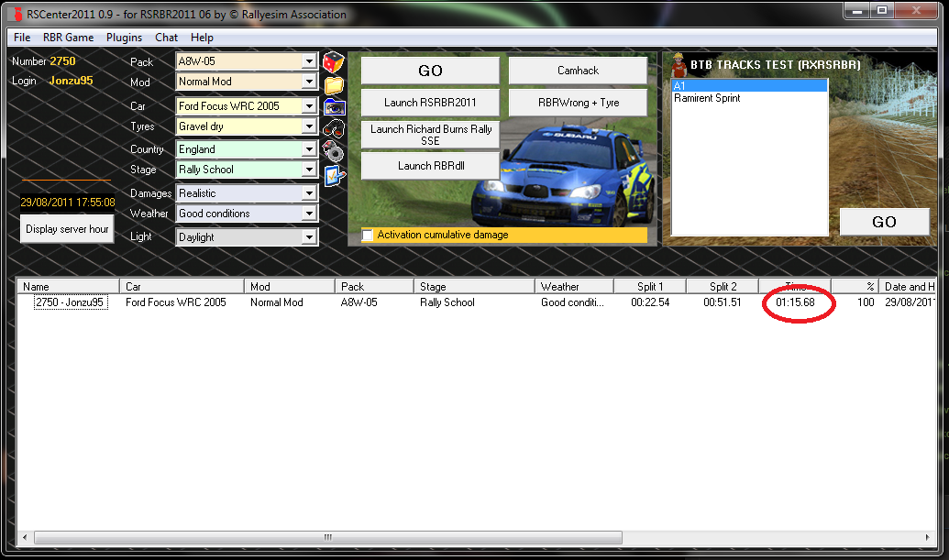Open the Damages dropdown Realistic
949x560 pixels.
coord(309,192)
